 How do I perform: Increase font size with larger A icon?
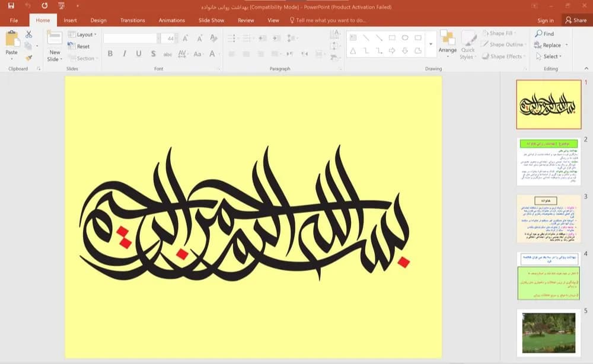[x=185, y=38]
